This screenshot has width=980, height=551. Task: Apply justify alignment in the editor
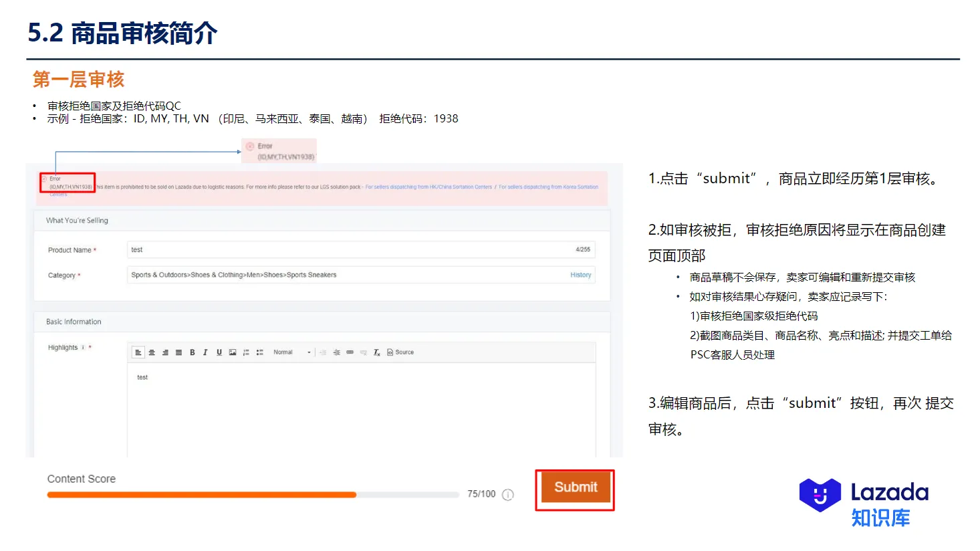tap(178, 352)
